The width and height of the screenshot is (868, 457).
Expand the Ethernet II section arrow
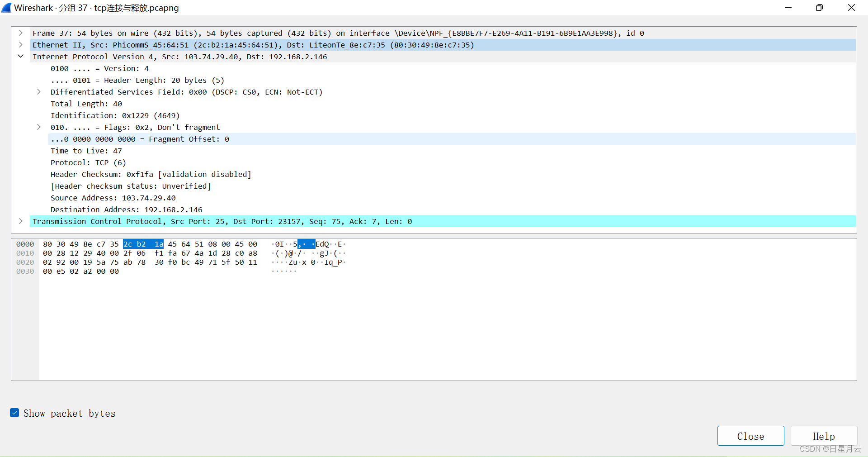click(x=21, y=45)
